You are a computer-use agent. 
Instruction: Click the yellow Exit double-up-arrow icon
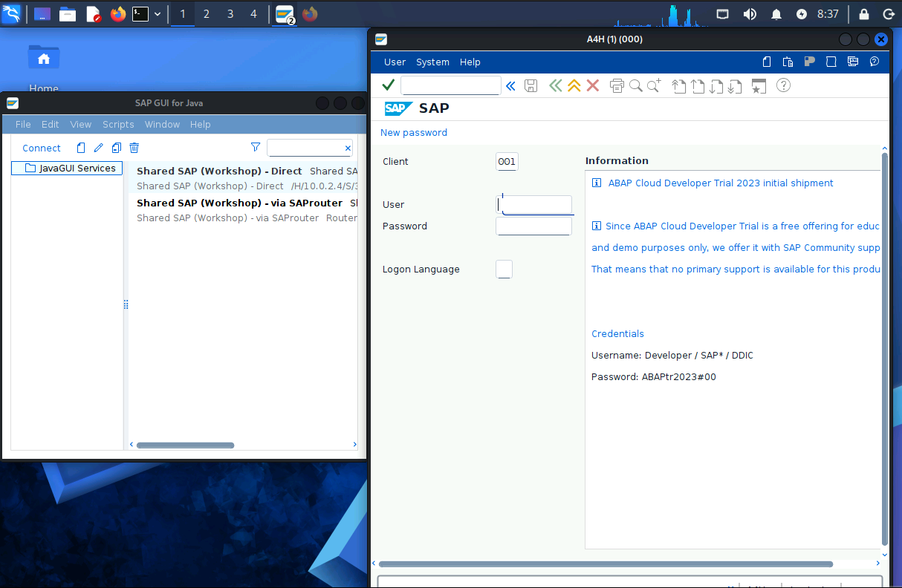tap(574, 85)
